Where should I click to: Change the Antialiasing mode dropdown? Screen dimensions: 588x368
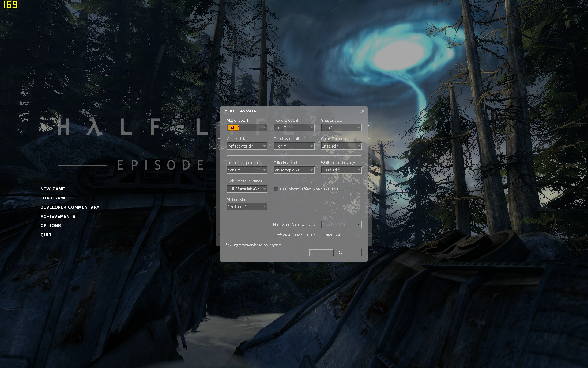point(247,170)
